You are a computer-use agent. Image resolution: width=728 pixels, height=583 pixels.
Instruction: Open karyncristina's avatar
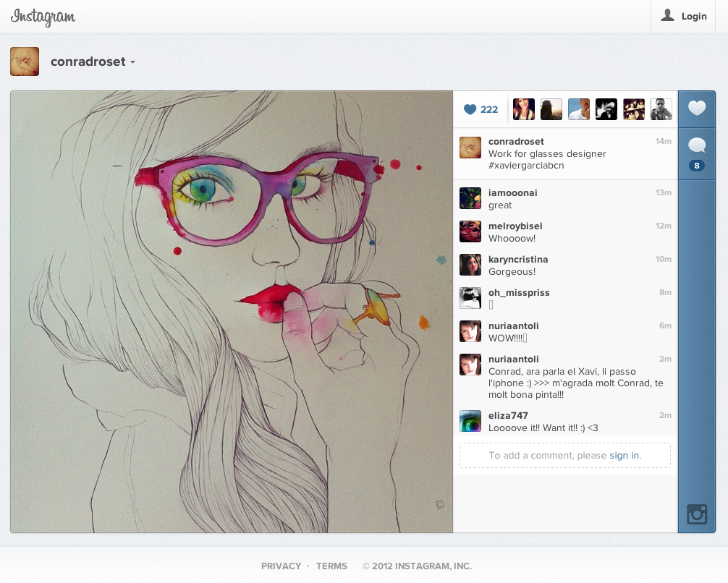point(470,265)
